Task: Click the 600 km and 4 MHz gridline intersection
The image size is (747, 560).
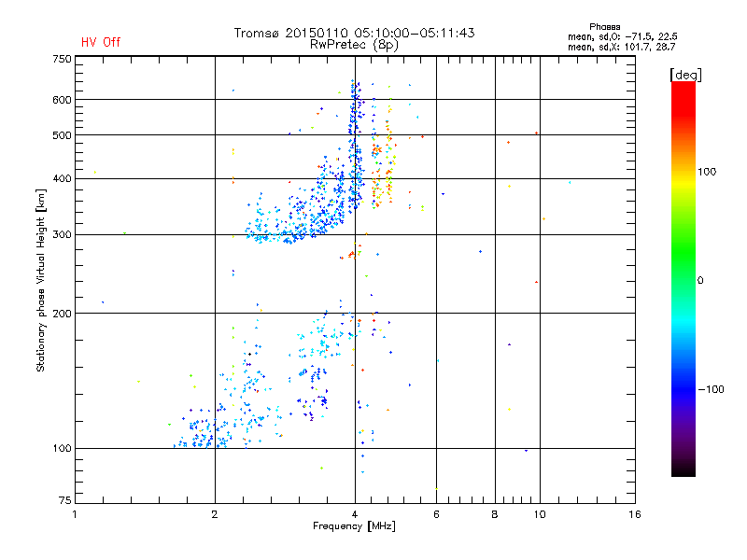Action: 355,100
